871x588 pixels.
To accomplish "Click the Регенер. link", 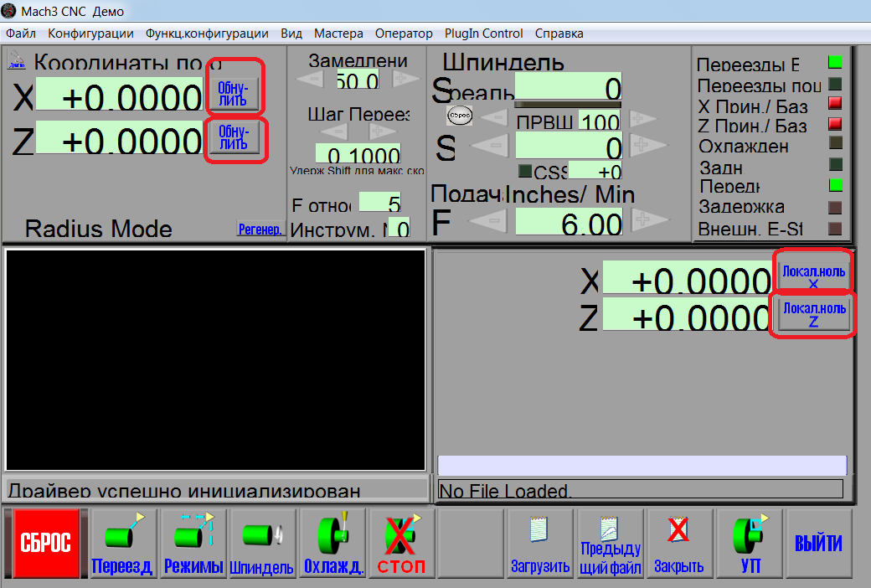I will click(260, 229).
